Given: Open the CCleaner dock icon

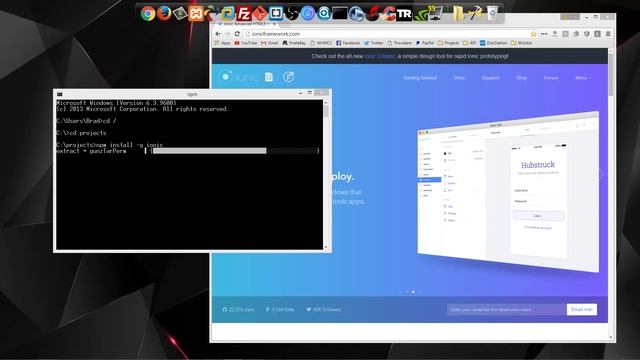Looking at the screenshot, I should pyautogui.click(x=388, y=14).
